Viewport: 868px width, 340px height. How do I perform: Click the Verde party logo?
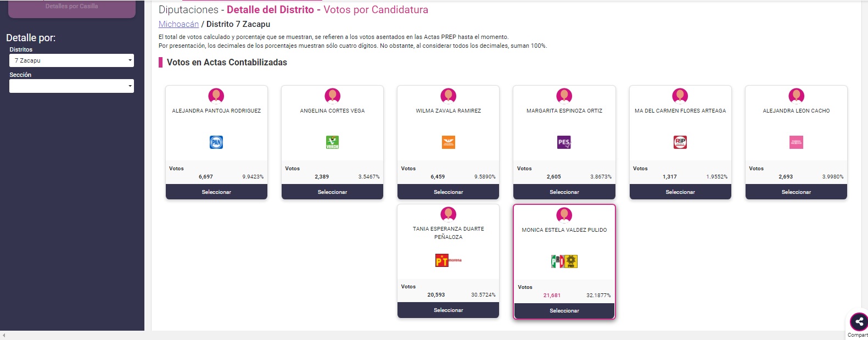(332, 142)
